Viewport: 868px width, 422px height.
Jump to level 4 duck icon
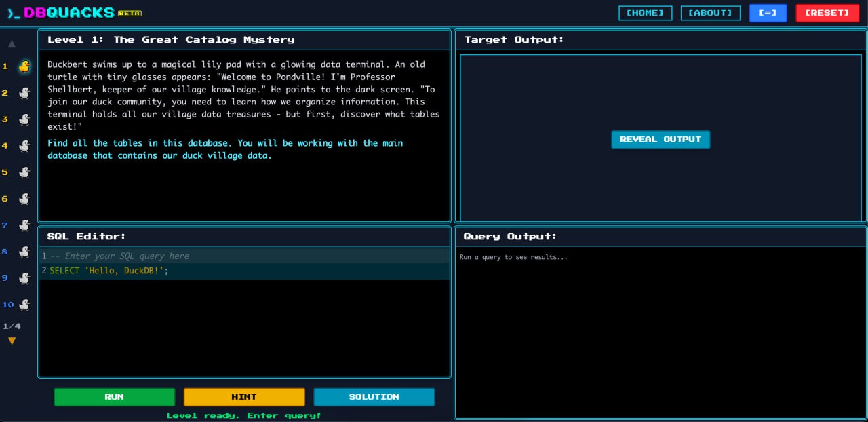click(24, 146)
